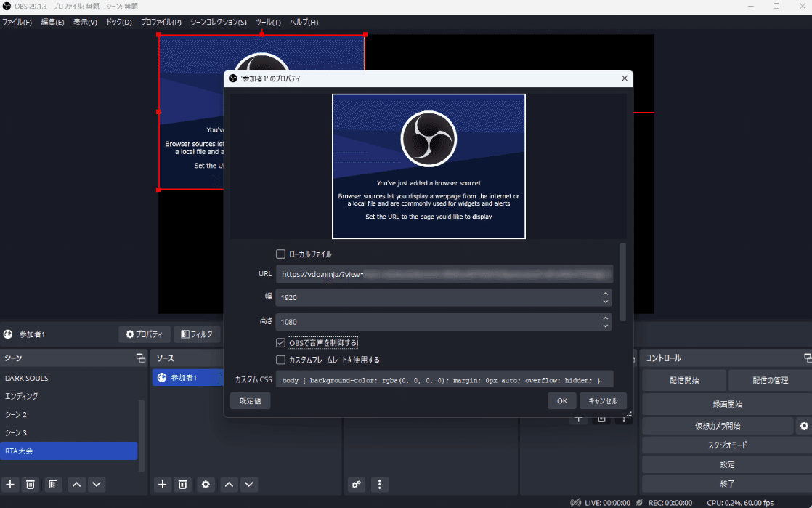Viewport: 812px width, 508px height.
Task: Open 配信の管理 stream management
Action: (770, 380)
